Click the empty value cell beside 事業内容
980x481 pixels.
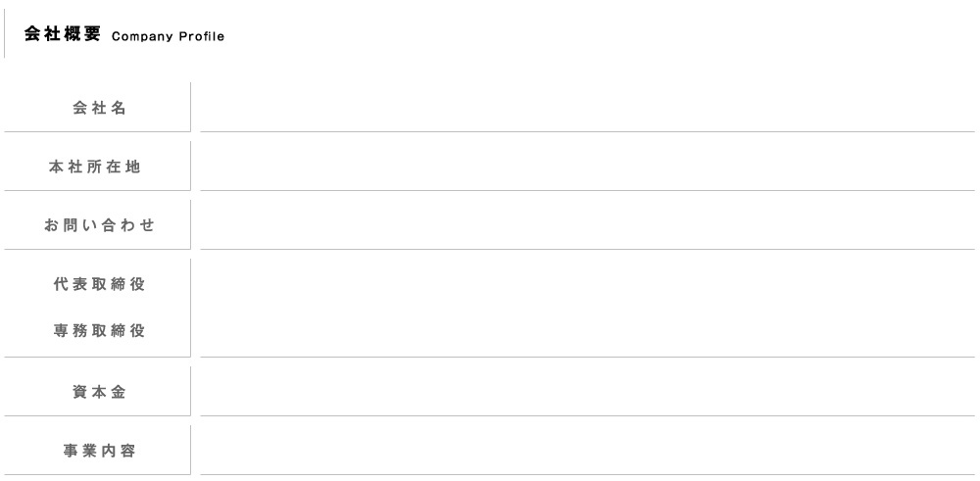(x=587, y=451)
